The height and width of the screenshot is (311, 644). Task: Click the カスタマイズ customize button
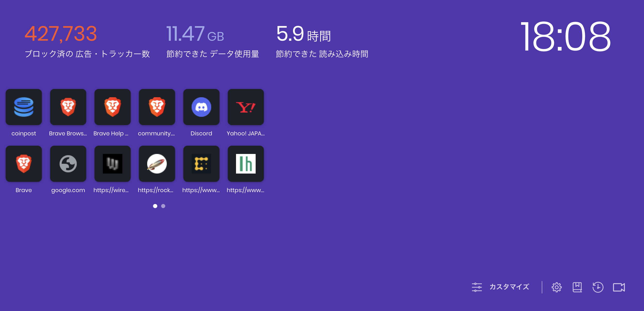[500, 287]
